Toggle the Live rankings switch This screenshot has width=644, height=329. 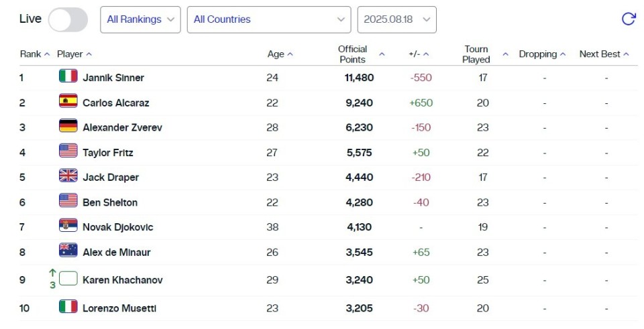(68, 19)
